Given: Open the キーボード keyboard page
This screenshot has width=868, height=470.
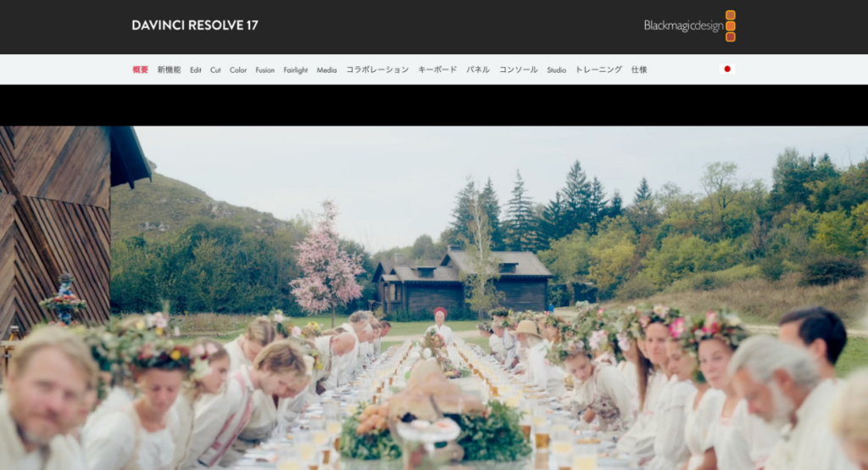Looking at the screenshot, I should [x=437, y=70].
